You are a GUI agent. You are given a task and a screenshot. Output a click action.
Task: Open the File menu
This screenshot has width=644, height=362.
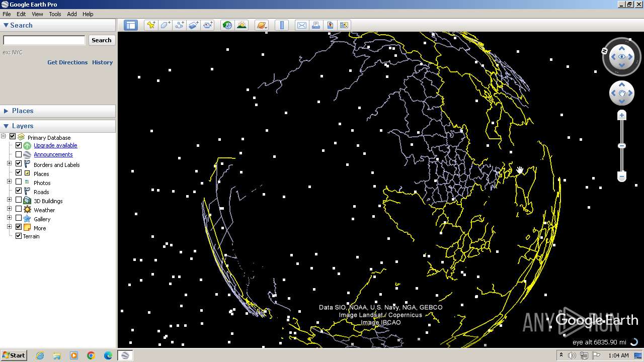coord(7,14)
